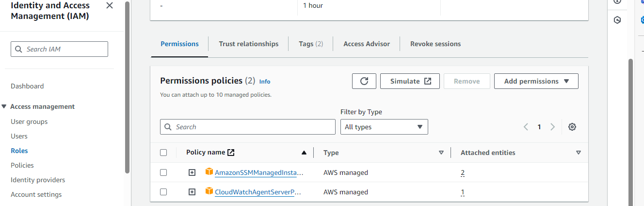The image size is (644, 206).
Task: Refresh the permissions policies list
Action: tap(364, 81)
